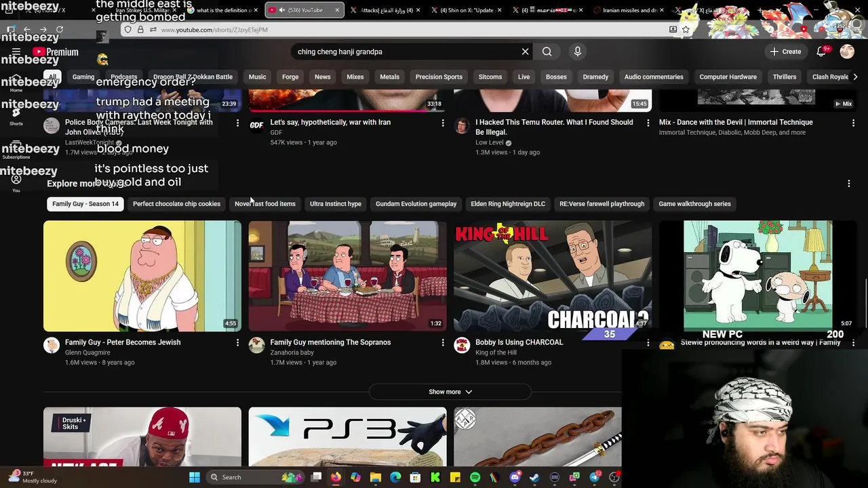Open the Zanahoria baby channel link
Screen dimensions: 868x488
[292, 353]
